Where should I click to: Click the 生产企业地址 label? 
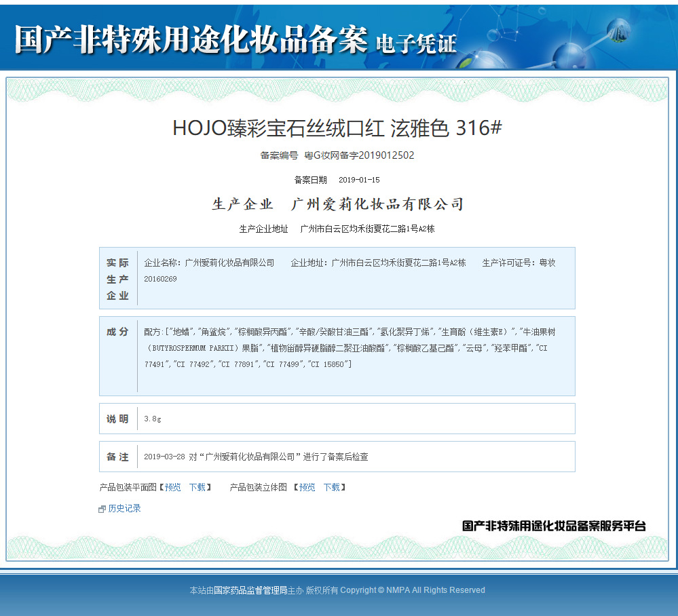coord(263,229)
